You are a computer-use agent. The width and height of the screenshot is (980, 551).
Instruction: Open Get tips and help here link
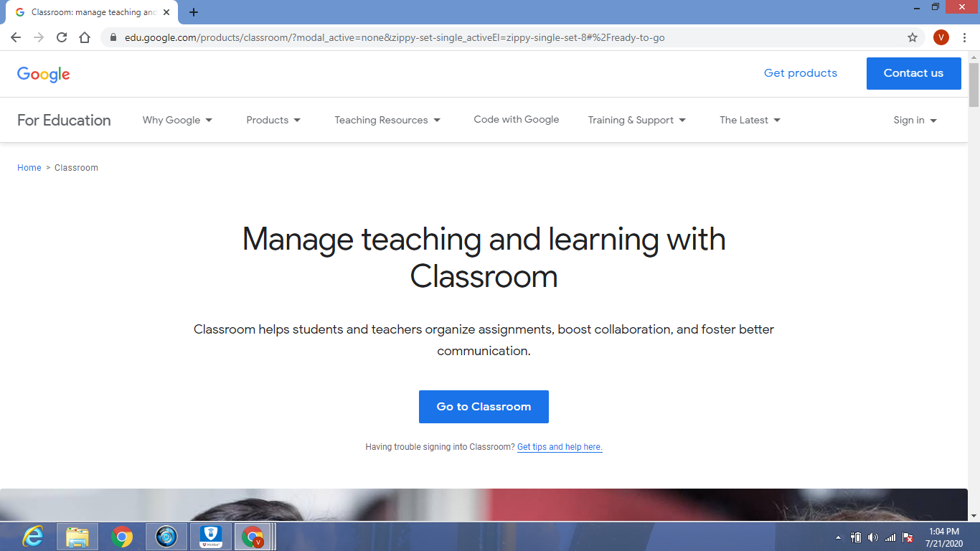(x=560, y=447)
